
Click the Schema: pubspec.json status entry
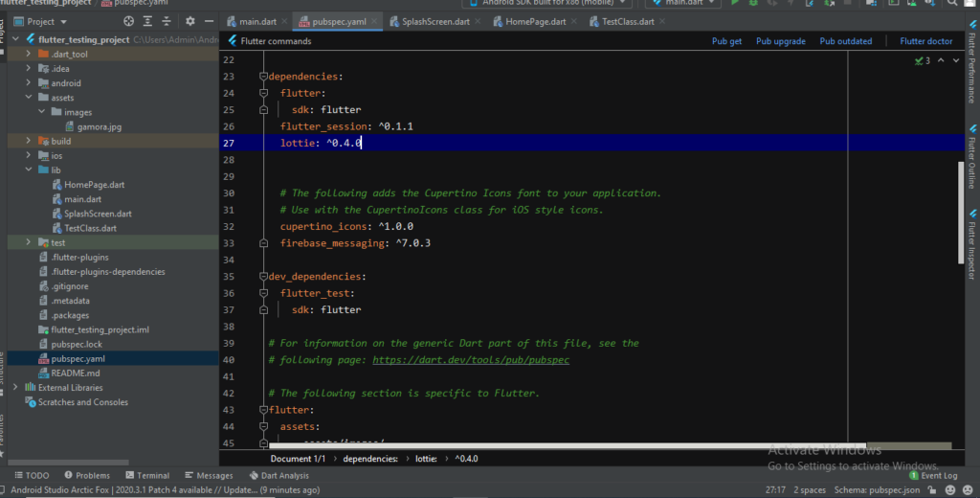tap(877, 490)
